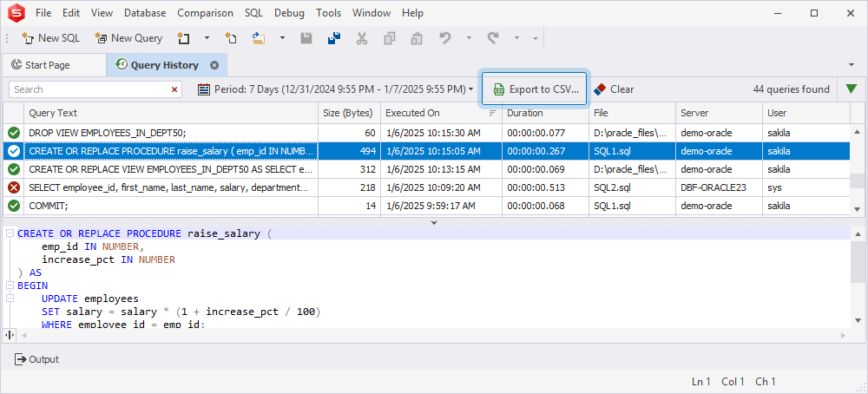Sort by the Duration column header

[x=545, y=113]
